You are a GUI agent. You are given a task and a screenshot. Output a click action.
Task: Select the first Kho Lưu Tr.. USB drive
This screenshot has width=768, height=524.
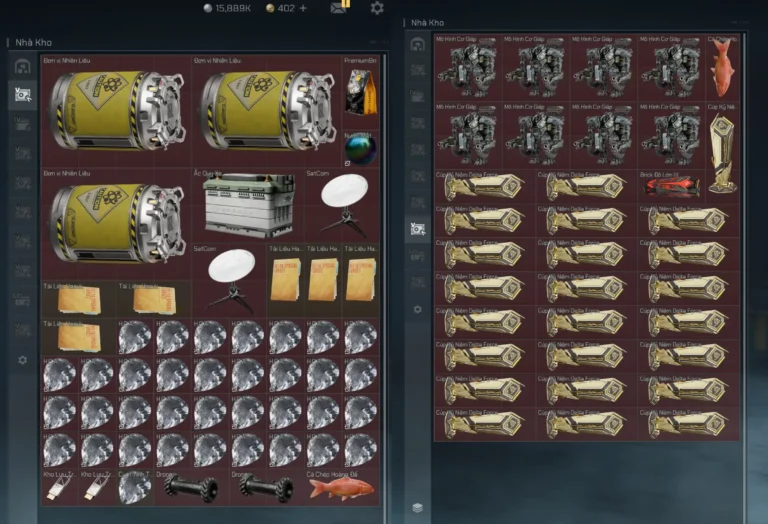[60, 488]
